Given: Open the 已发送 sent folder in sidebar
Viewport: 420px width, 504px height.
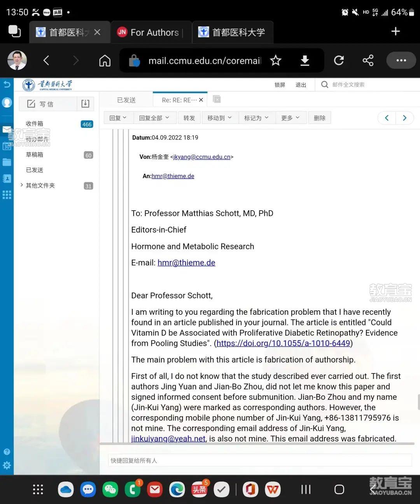Looking at the screenshot, I should [35, 170].
